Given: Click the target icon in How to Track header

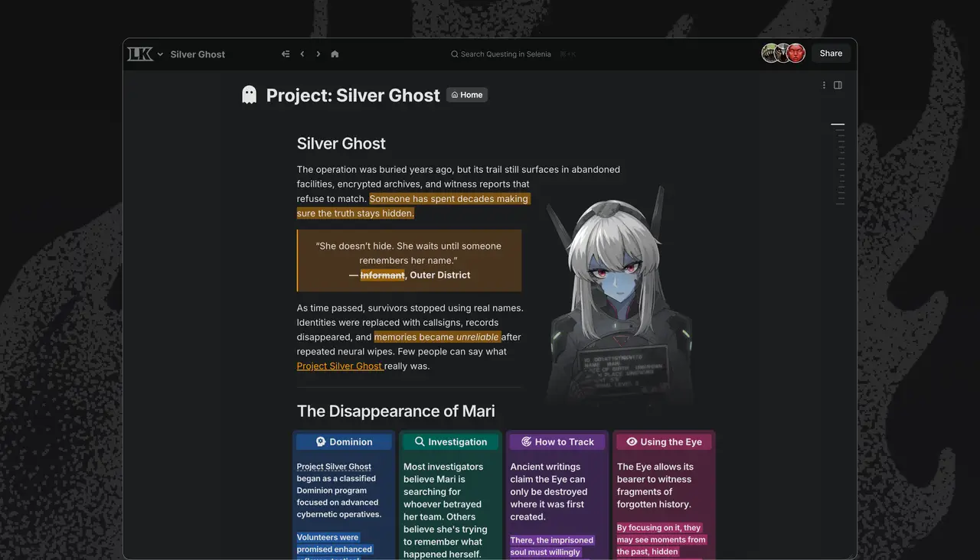Looking at the screenshot, I should point(526,441).
